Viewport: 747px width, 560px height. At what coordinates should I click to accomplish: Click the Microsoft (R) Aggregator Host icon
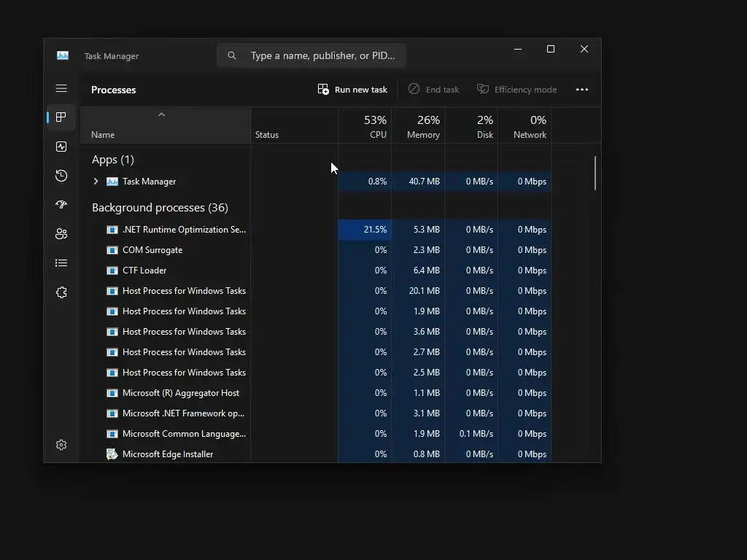[112, 393]
